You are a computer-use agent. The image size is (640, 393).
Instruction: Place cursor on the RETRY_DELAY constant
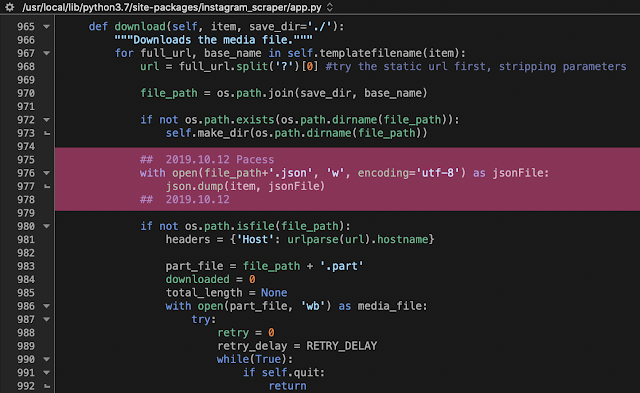[x=342, y=346]
